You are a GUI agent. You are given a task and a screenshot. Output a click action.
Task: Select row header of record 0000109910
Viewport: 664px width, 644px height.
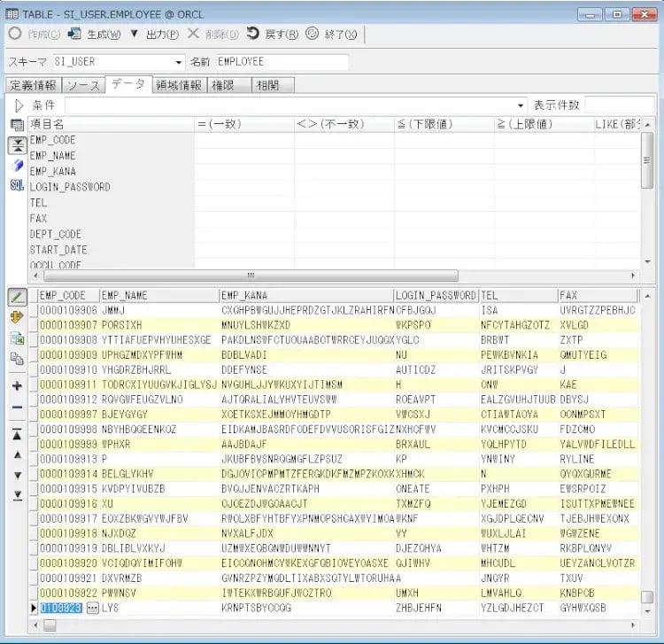33,369
